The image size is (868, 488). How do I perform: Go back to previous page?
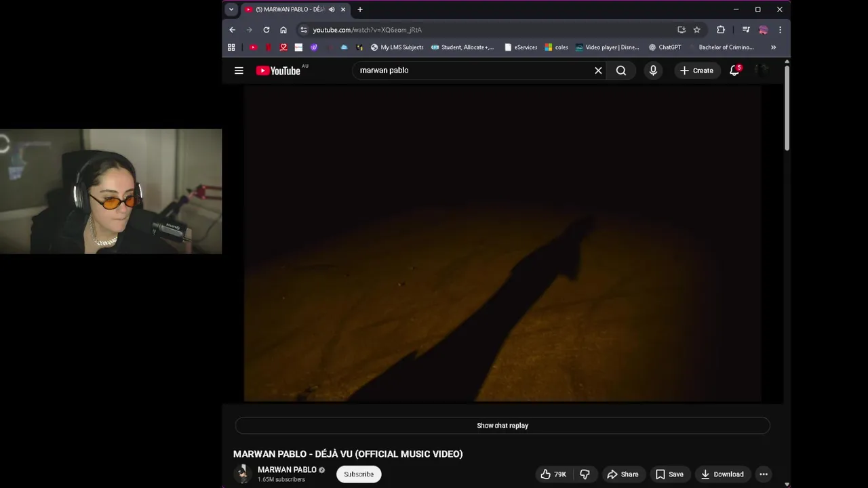coord(232,30)
